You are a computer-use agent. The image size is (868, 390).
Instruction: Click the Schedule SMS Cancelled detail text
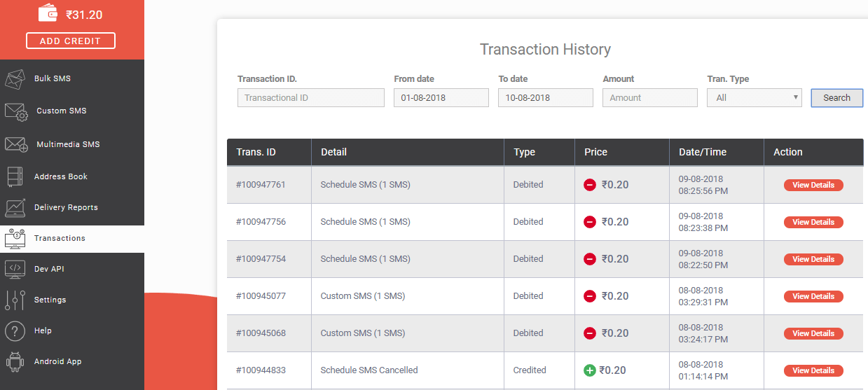point(369,370)
